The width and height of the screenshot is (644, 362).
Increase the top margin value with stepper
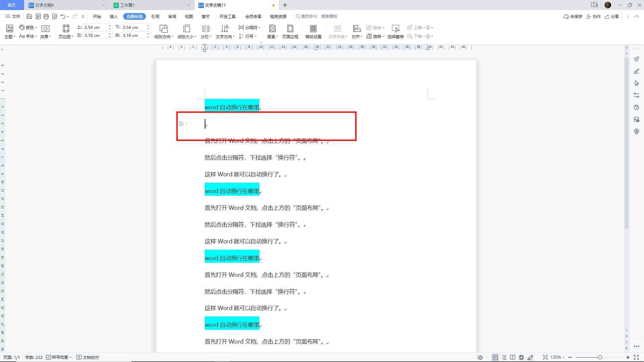[x=110, y=25]
